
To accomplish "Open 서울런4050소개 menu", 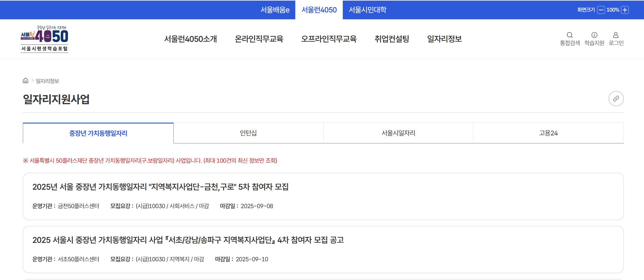I will pyautogui.click(x=191, y=39).
